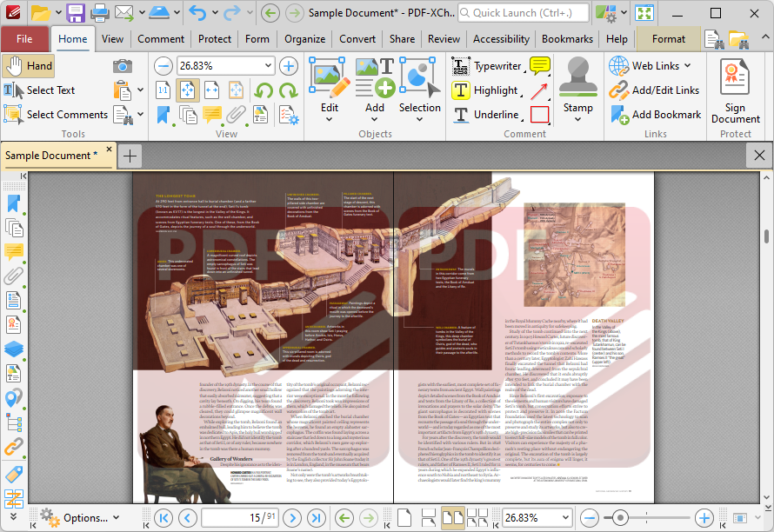Click the yellow sticky note comment icon
Viewport: 774px width, 532px height.
pos(539,66)
